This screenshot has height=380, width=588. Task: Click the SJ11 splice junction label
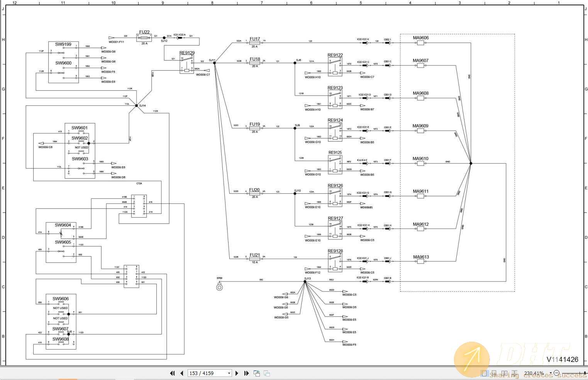[212, 60]
